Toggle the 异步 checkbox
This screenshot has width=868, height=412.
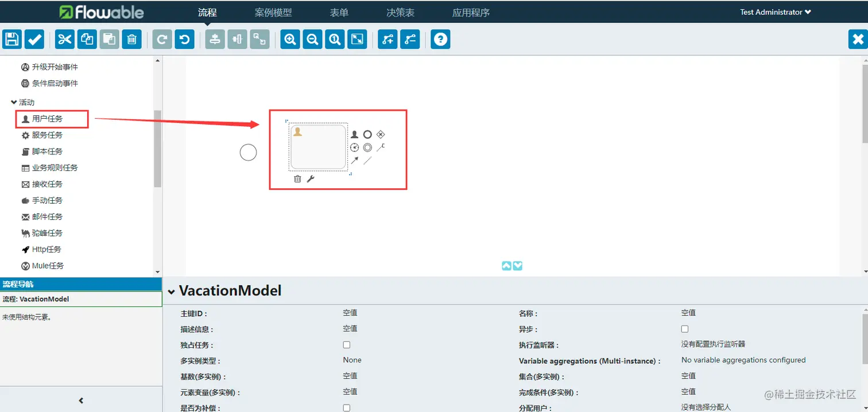[x=684, y=329]
